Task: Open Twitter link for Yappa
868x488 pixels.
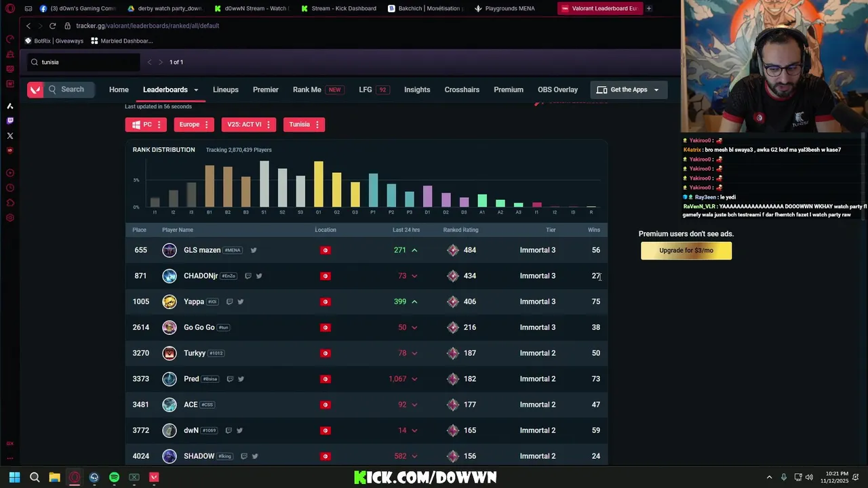Action: tap(240, 302)
